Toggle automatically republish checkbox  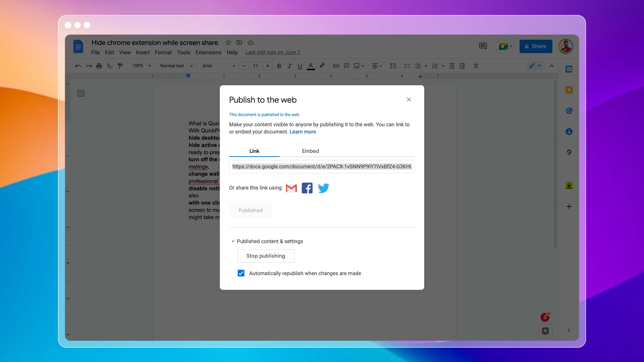pyautogui.click(x=241, y=273)
